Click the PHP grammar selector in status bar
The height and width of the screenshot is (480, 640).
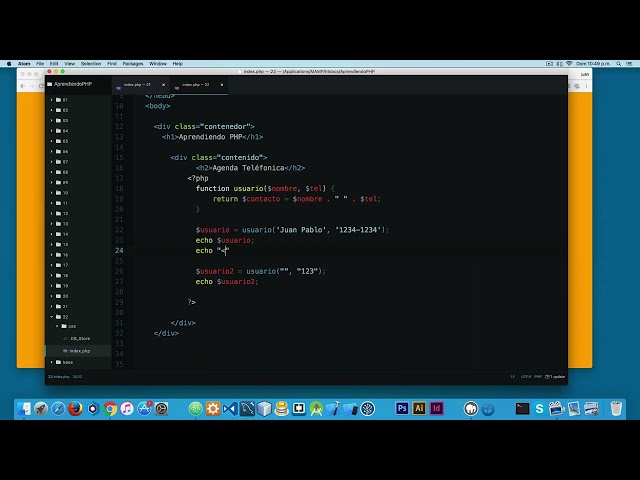pos(538,376)
